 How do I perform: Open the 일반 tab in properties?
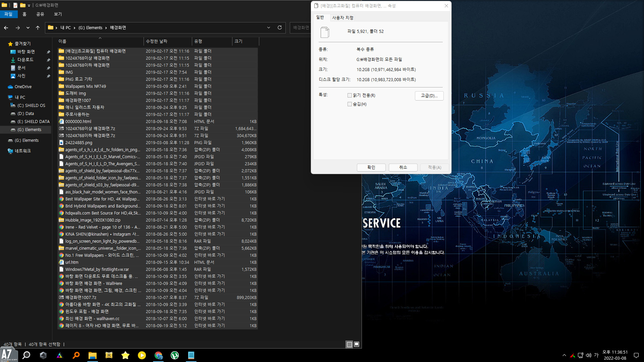pos(320,17)
